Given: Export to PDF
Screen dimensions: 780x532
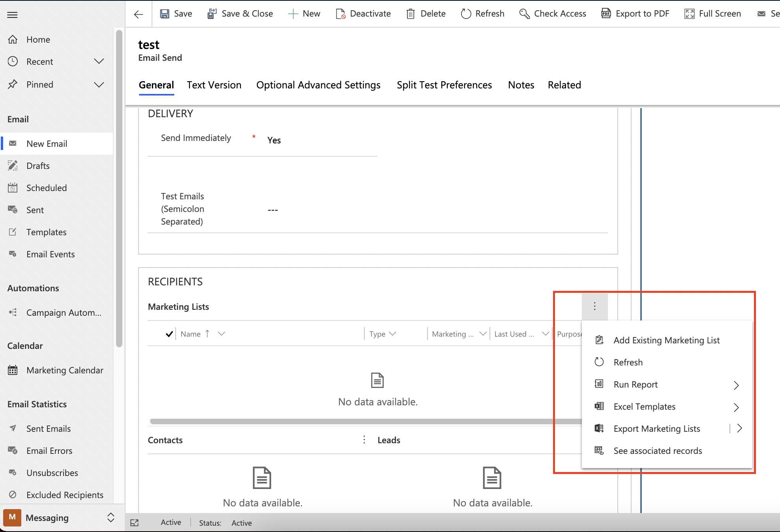Looking at the screenshot, I should 635,14.
